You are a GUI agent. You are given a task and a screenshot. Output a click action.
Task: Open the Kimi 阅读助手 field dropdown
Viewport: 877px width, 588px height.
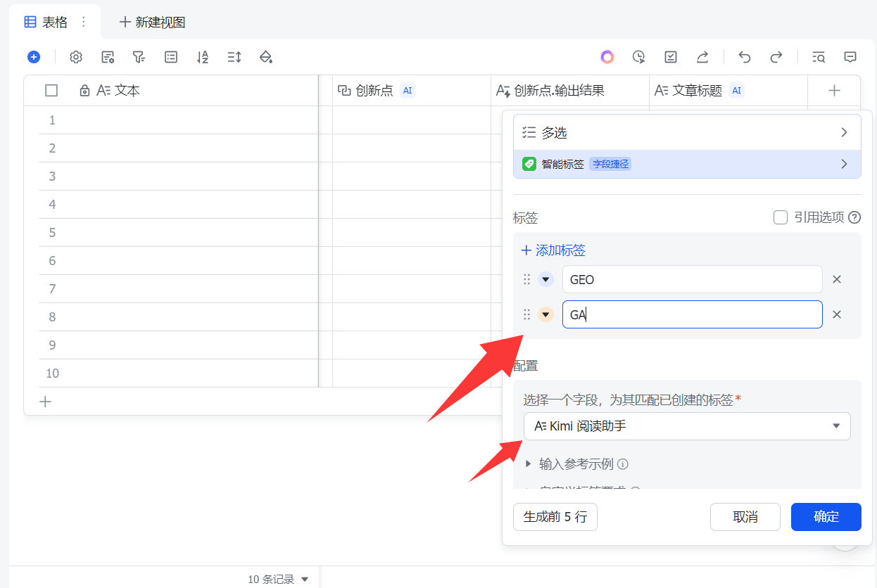tap(686, 426)
